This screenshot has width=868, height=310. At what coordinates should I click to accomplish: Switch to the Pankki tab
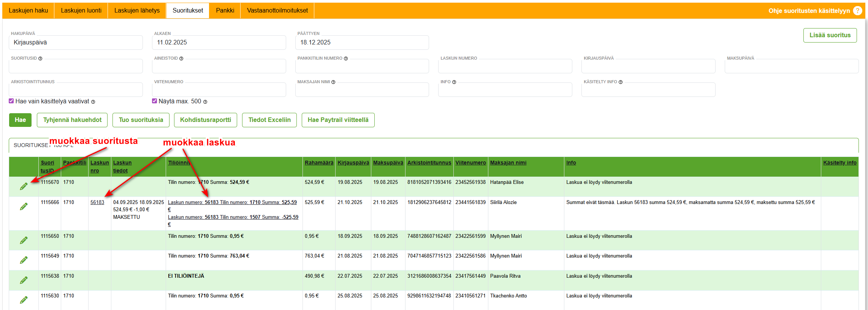click(225, 11)
